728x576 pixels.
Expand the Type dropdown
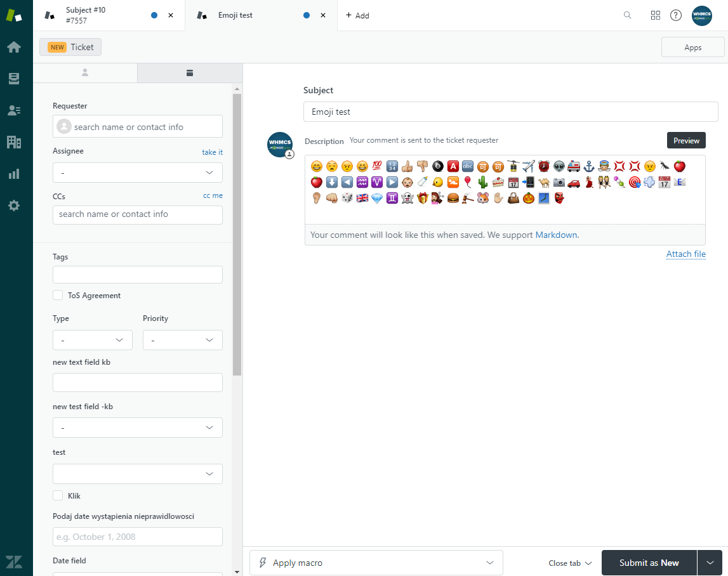[x=93, y=340]
